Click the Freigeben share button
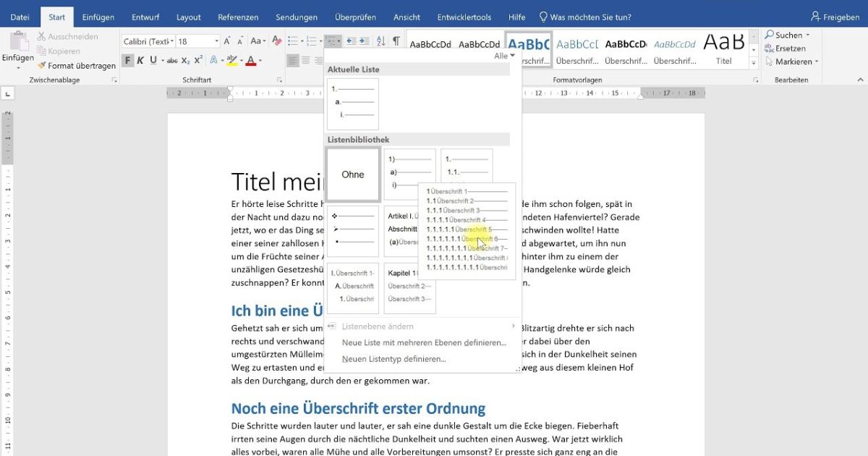The width and height of the screenshot is (868, 456). (x=835, y=17)
